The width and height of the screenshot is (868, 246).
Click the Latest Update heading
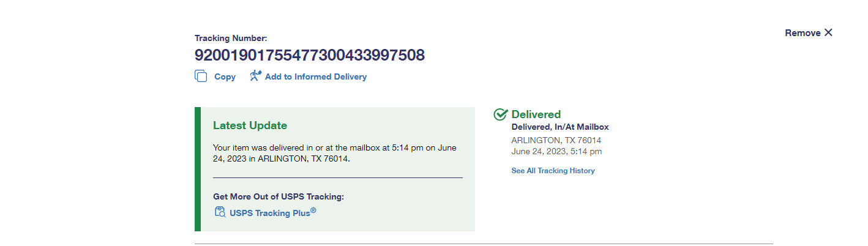pos(250,125)
